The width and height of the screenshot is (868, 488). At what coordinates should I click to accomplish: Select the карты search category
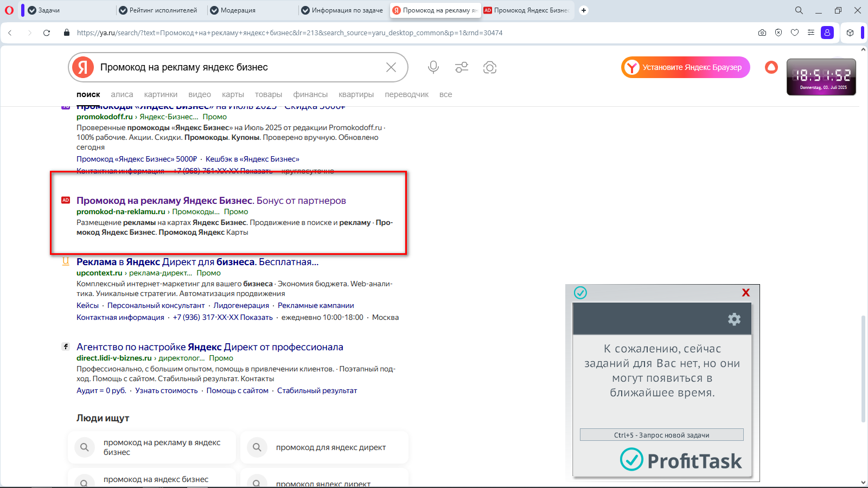point(233,94)
